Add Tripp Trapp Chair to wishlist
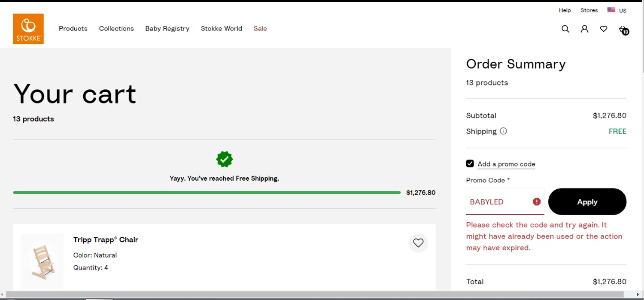Image resolution: width=644 pixels, height=300 pixels. click(x=418, y=243)
